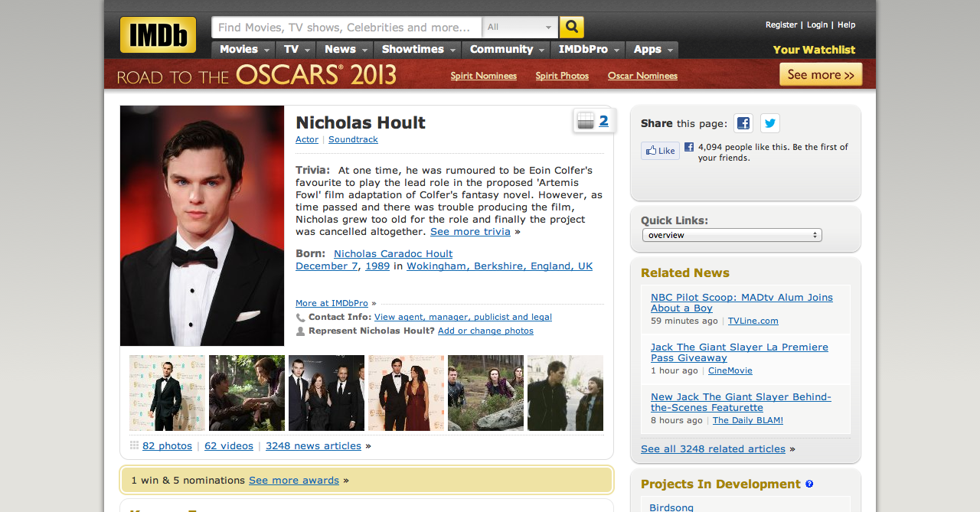Click See more awards link
Viewport: 980px width, 512px height.
pyautogui.click(x=294, y=480)
